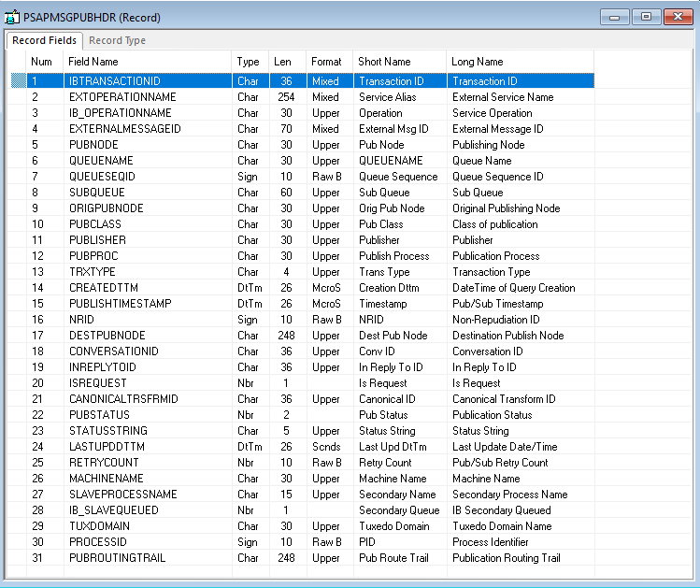The image size is (700, 588).
Task: Switch to the Record Type tab
Action: (x=117, y=40)
